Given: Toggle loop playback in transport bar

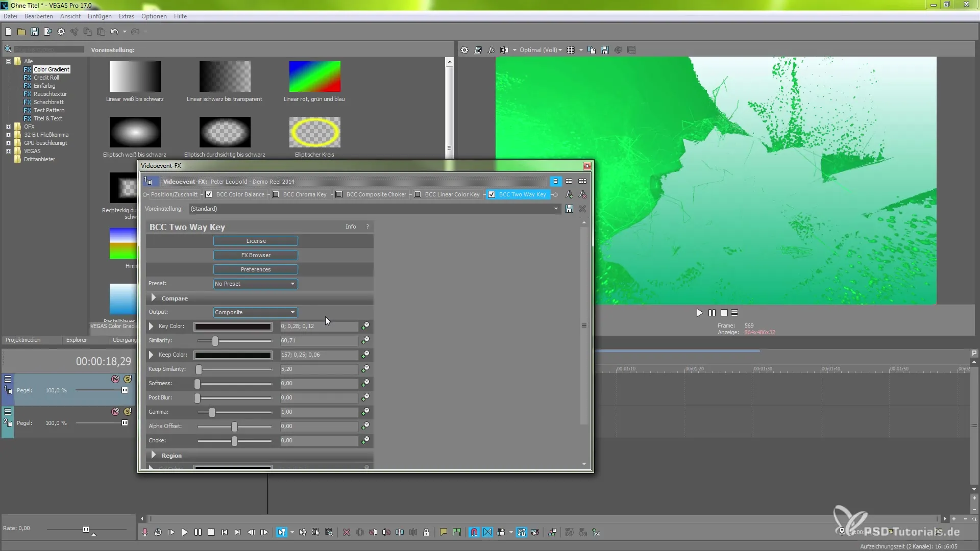Looking at the screenshot, I should point(158,532).
